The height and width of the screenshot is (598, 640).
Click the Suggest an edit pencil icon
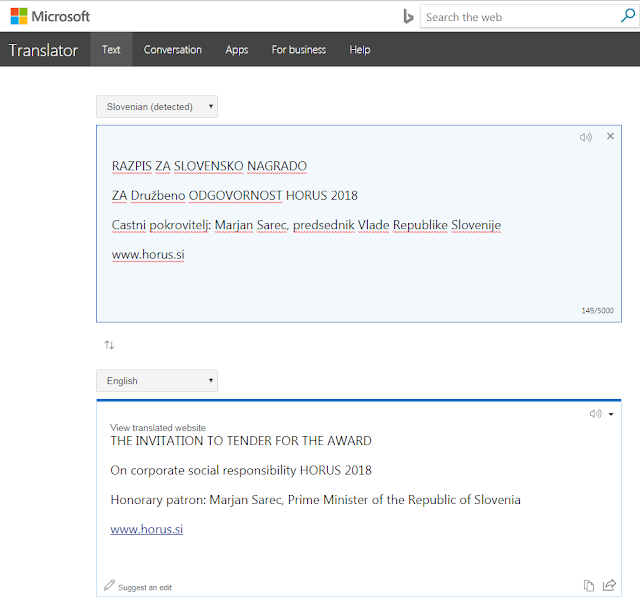[x=109, y=585]
